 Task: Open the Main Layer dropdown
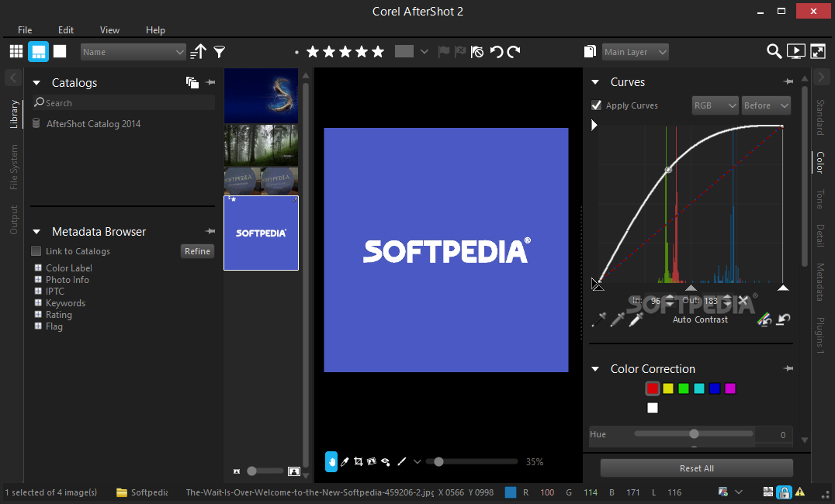636,52
